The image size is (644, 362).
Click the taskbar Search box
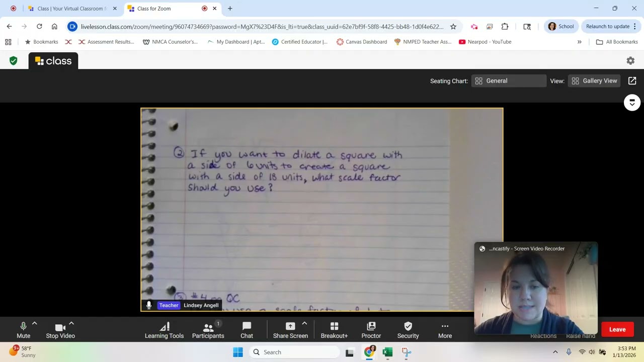tap(294, 352)
